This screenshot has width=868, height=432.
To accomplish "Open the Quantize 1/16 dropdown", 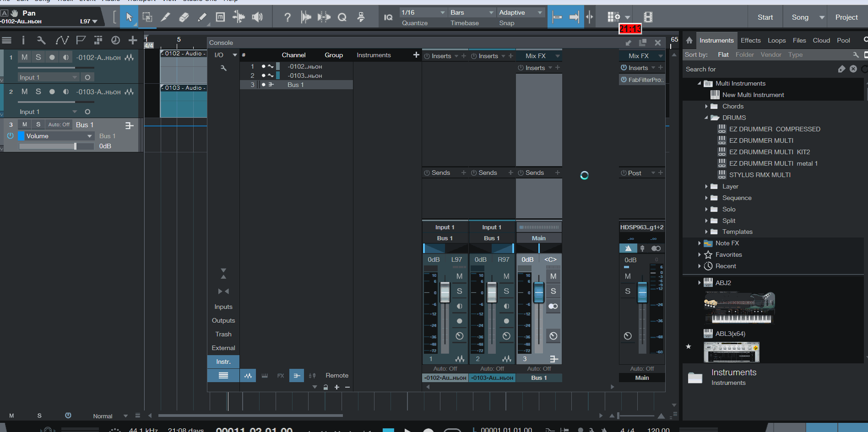I will pyautogui.click(x=423, y=12).
